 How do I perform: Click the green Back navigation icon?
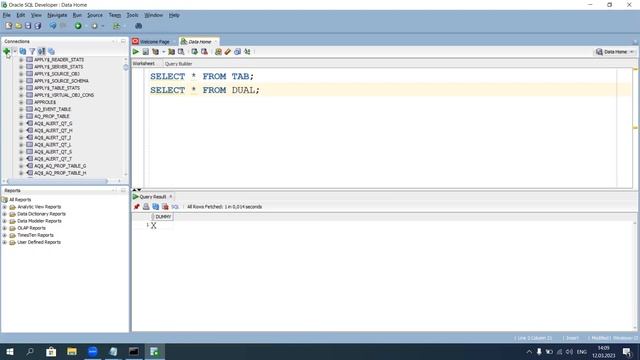click(78, 26)
